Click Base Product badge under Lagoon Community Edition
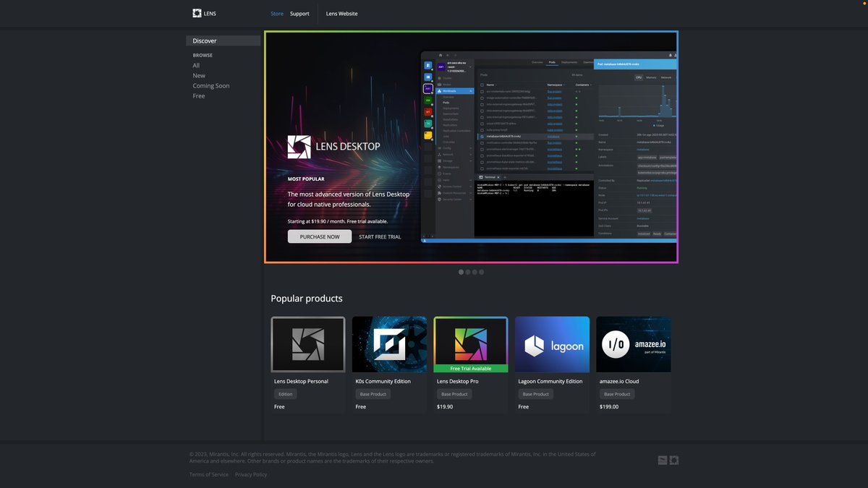This screenshot has width=868, height=488. pos(536,394)
